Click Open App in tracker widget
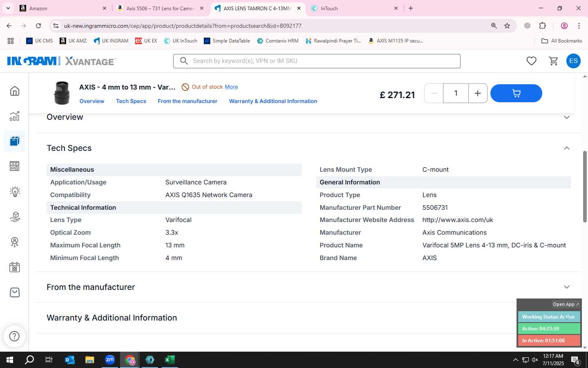 (x=566, y=304)
